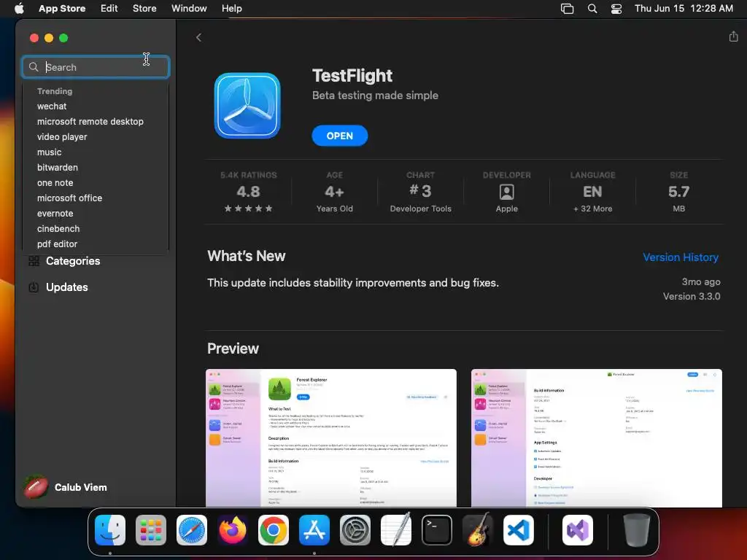The width and height of the screenshot is (747, 560).
Task: Open TextEdit from the Dock
Action: [396, 530]
